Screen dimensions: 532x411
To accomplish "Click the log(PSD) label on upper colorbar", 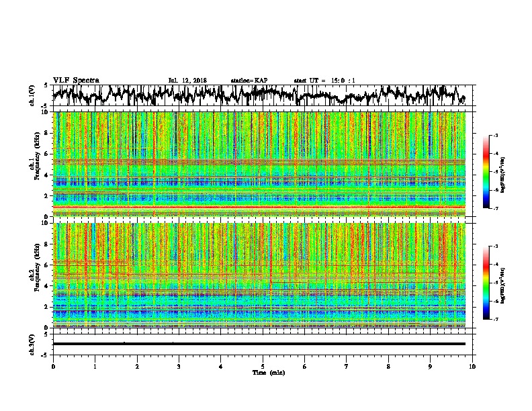I will click(x=502, y=175).
